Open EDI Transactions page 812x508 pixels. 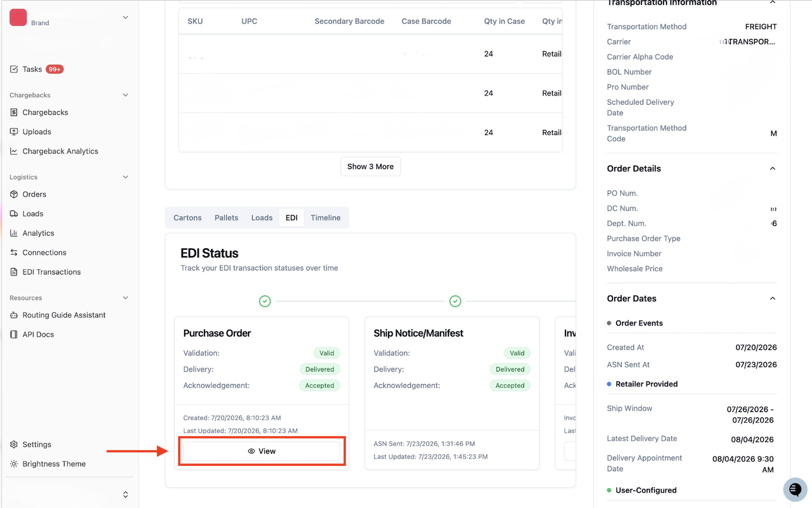click(x=51, y=272)
